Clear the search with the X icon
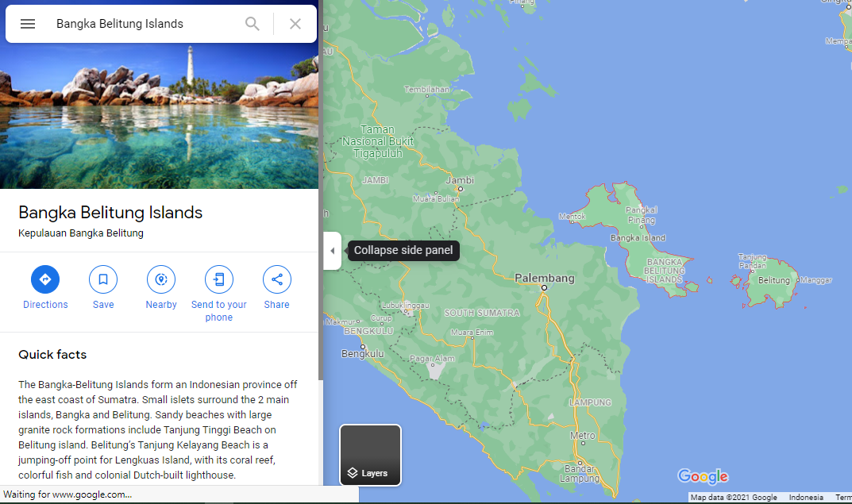This screenshot has width=852, height=504. 295,24
